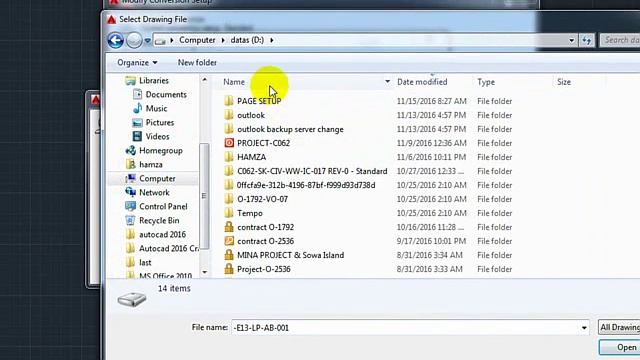Select the PAGE SETUP folder icon

pos(229,101)
